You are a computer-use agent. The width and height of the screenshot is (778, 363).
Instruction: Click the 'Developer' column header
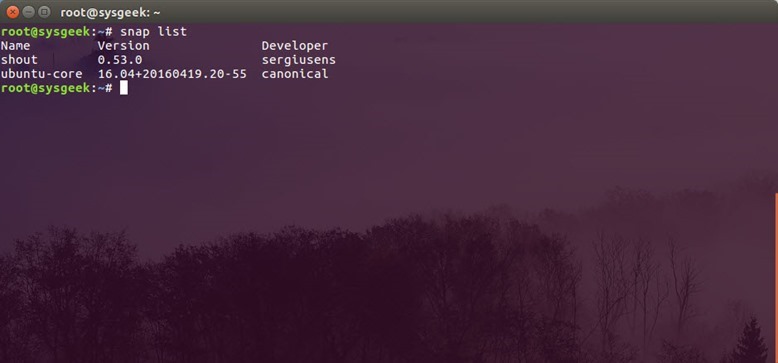(295, 46)
